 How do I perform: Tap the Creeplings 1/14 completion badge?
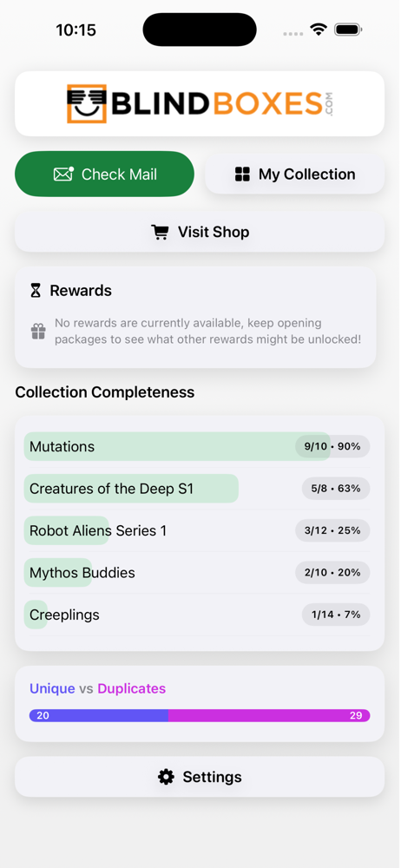click(336, 615)
